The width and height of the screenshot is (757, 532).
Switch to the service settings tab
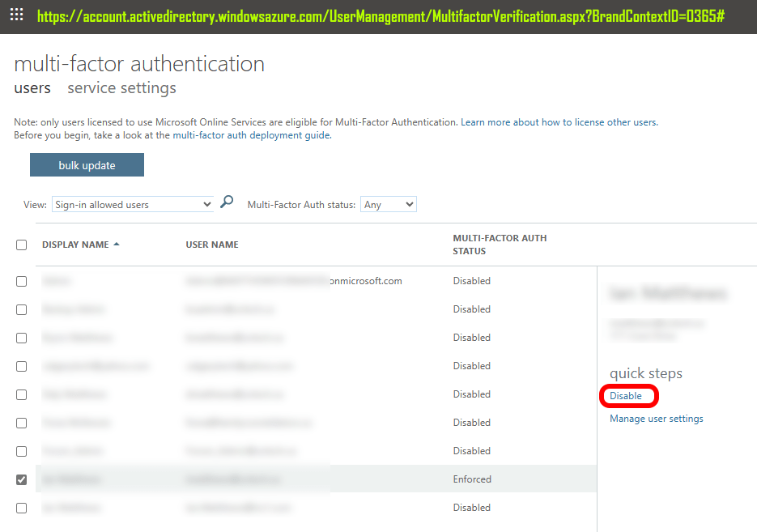pyautogui.click(x=121, y=88)
